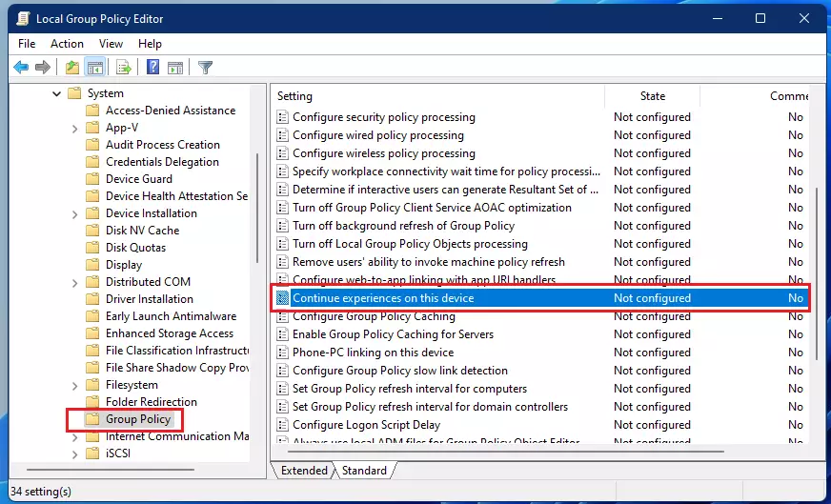Expand the Distributed COM tree node
Viewport: 831px width, 504px height.
point(74,282)
